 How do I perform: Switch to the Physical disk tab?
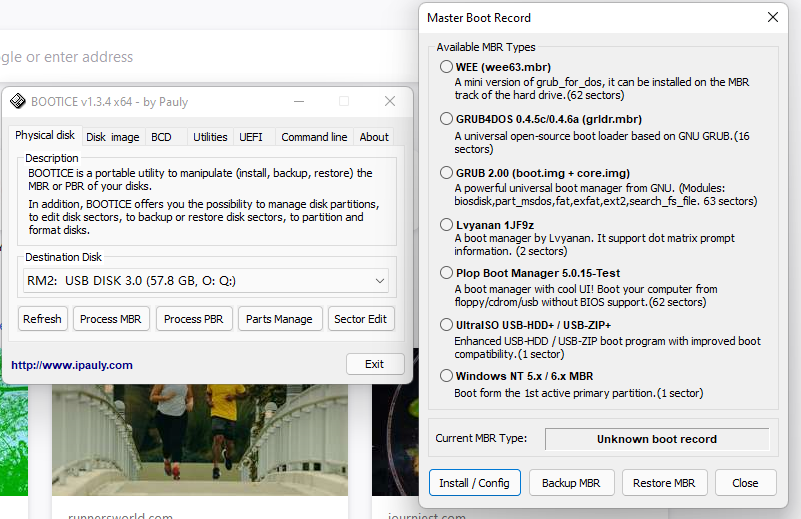click(44, 135)
